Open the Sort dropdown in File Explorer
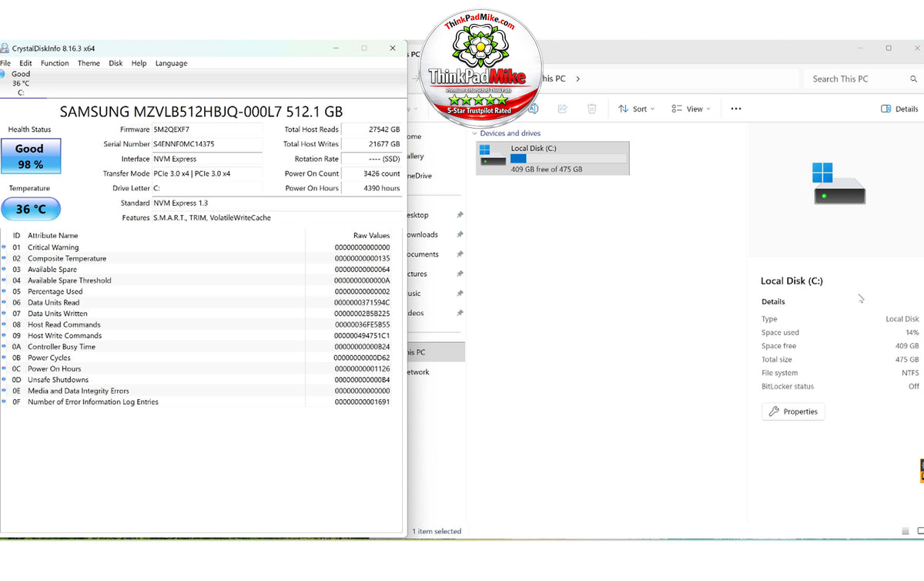The width and height of the screenshot is (924, 581). [x=636, y=109]
